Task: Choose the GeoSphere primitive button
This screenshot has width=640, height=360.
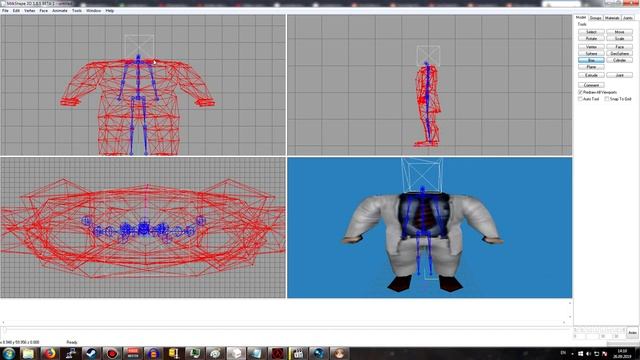Action: [x=619, y=53]
